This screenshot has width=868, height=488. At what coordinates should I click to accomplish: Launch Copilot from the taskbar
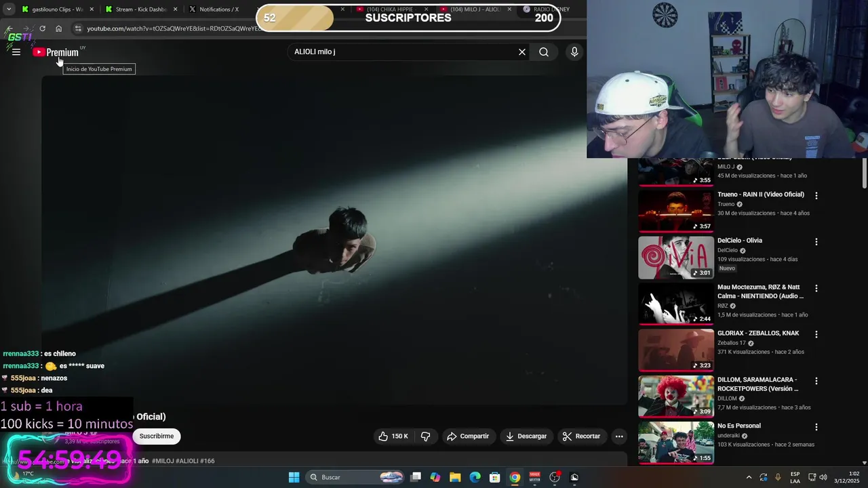point(435,477)
